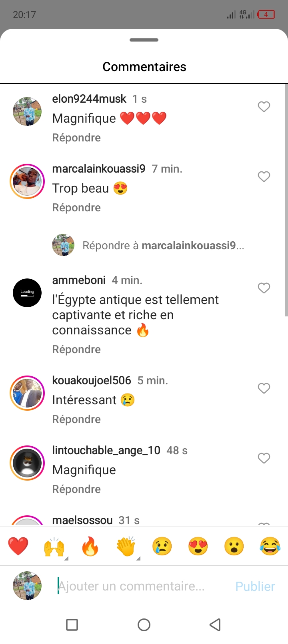Insert the laughing with tears emoji
288x644 pixels.
pyautogui.click(x=270, y=547)
